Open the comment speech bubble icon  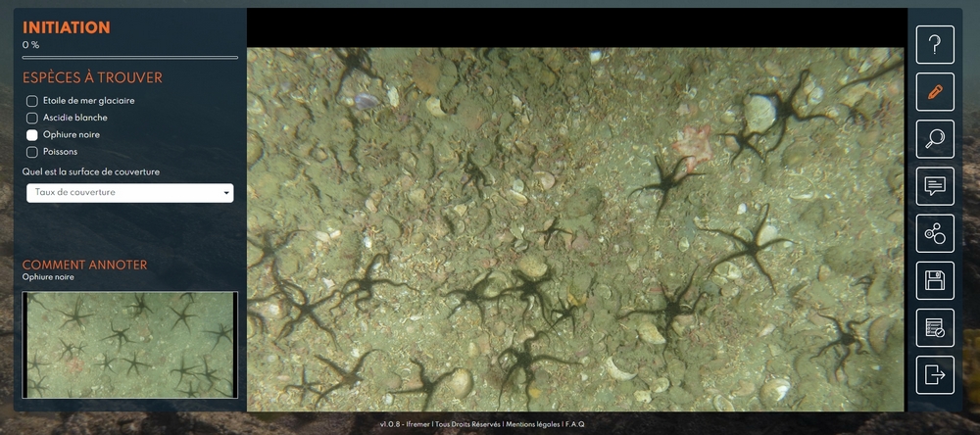(x=935, y=186)
